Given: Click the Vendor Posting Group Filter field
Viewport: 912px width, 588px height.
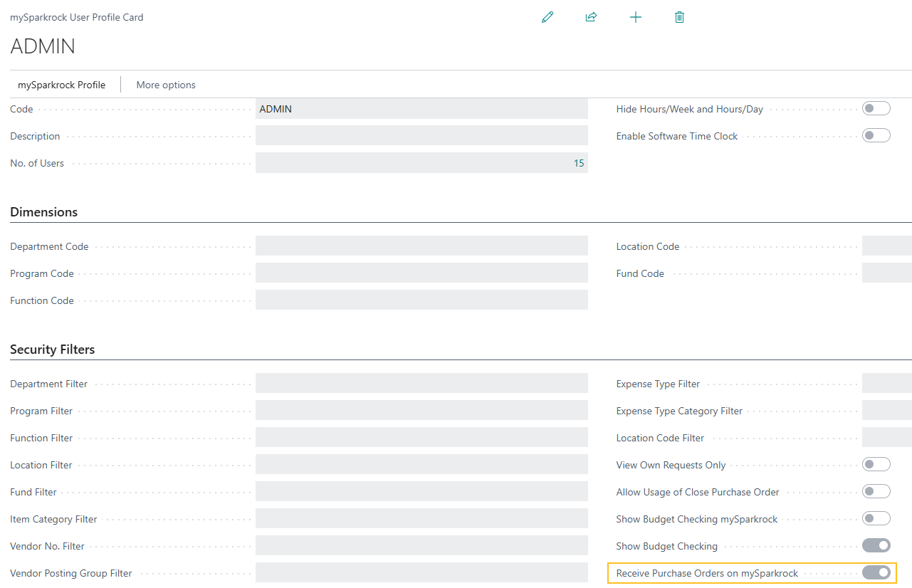Looking at the screenshot, I should click(x=420, y=572).
